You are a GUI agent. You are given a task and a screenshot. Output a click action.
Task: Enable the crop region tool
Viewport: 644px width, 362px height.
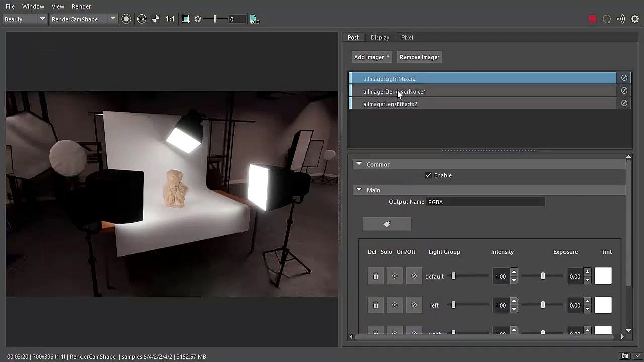(186, 19)
